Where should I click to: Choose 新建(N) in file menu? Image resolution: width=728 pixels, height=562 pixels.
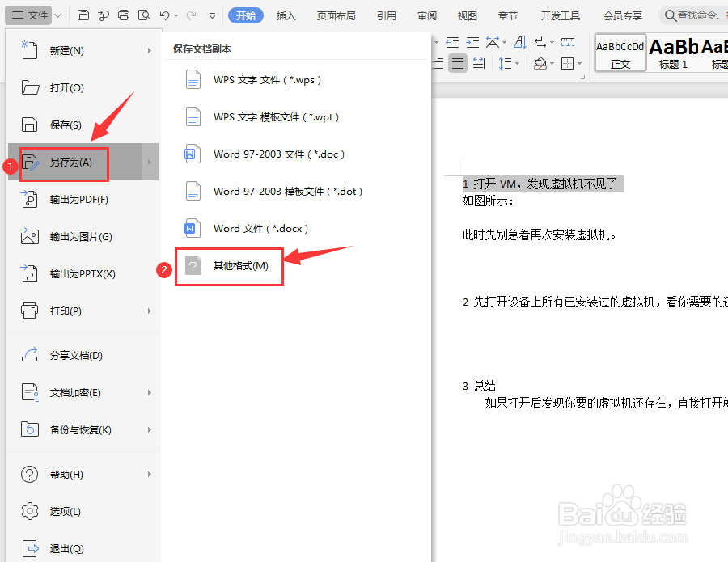pos(84,51)
